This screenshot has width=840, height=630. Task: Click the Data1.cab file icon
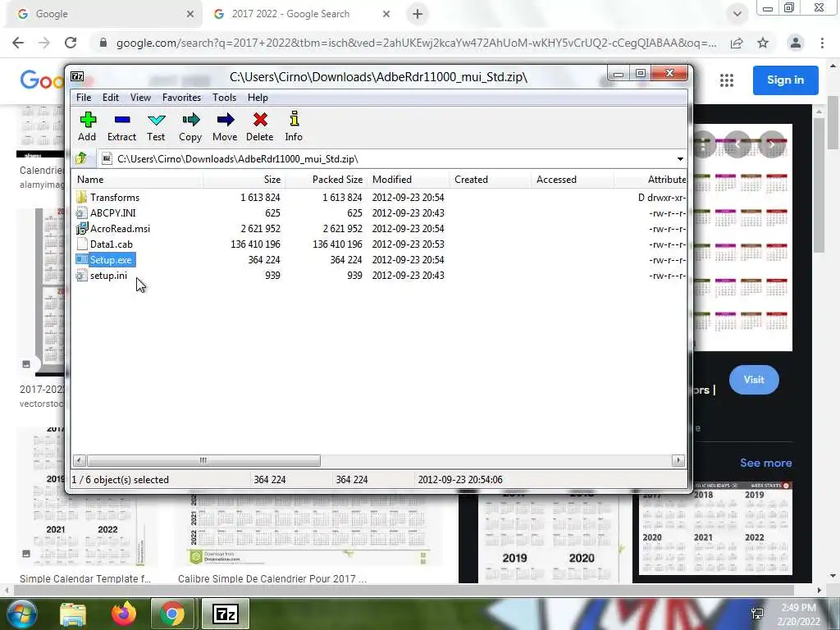click(81, 244)
